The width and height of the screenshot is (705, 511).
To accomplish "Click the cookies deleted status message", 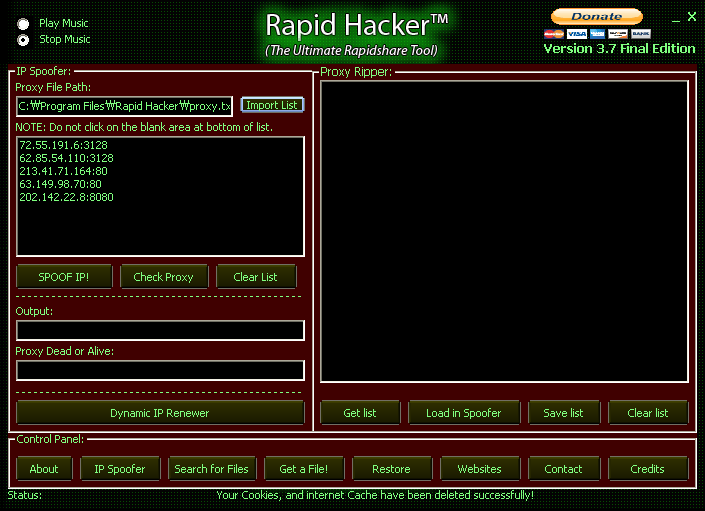I will (375, 495).
